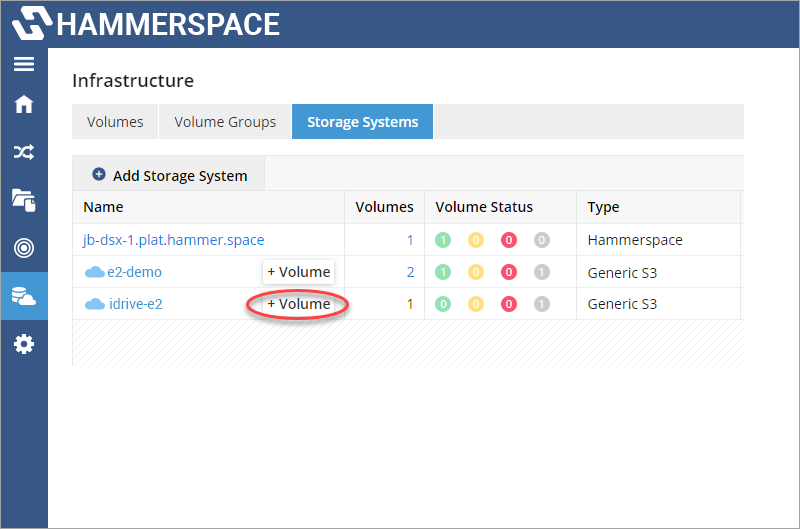Open the idrive-e2 storage system link
This screenshot has height=529, width=800.
click(x=136, y=304)
